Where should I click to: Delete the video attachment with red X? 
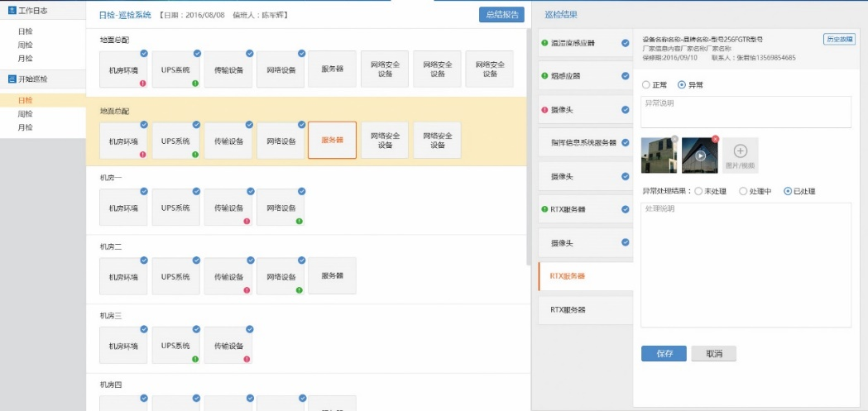715,138
